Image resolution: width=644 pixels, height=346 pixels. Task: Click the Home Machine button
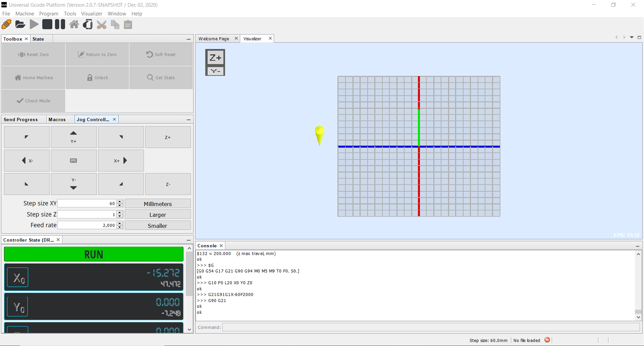pos(34,78)
